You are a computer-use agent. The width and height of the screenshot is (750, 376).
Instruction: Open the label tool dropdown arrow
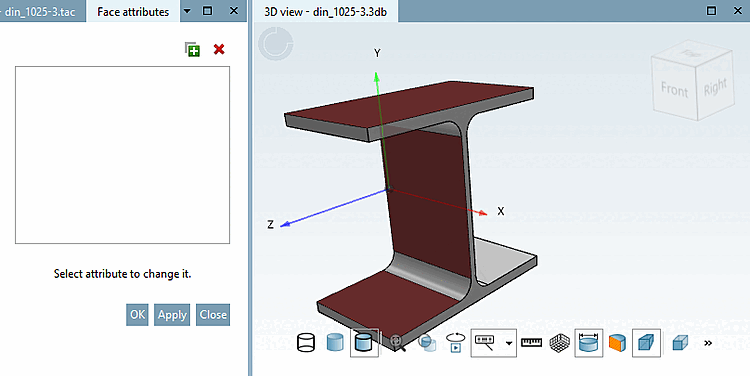tap(509, 343)
